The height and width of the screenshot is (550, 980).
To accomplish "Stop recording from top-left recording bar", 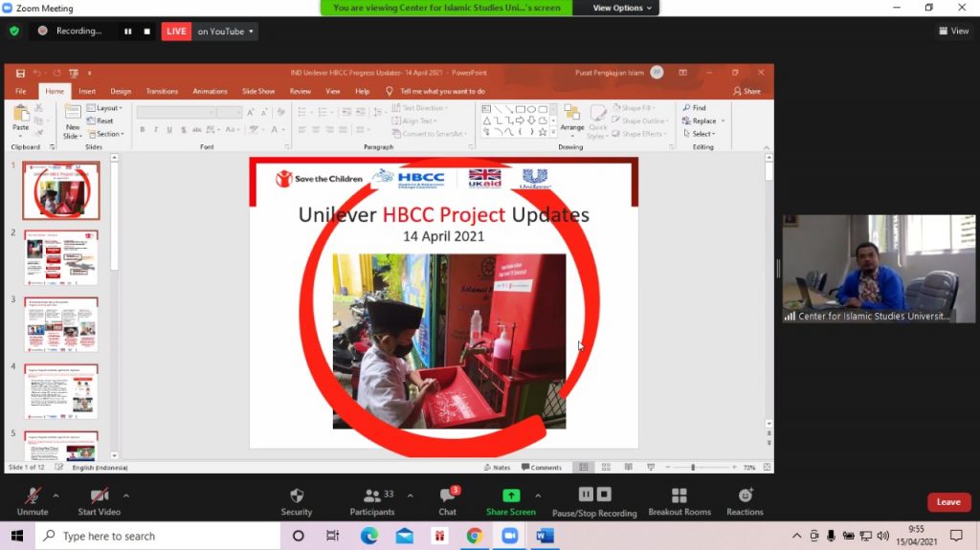I will [146, 32].
